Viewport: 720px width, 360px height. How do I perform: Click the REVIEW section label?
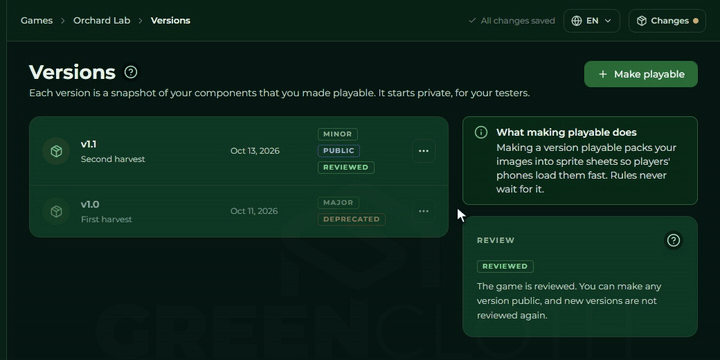[495, 240]
